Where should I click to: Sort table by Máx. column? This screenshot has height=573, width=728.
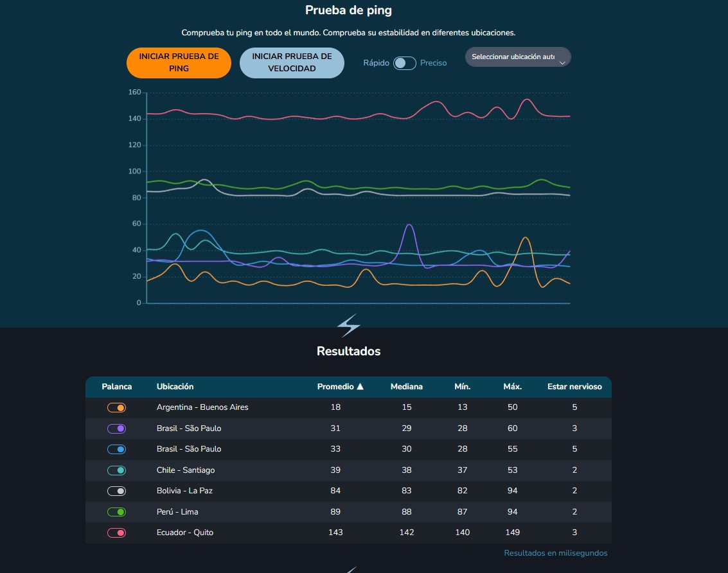[x=513, y=386]
